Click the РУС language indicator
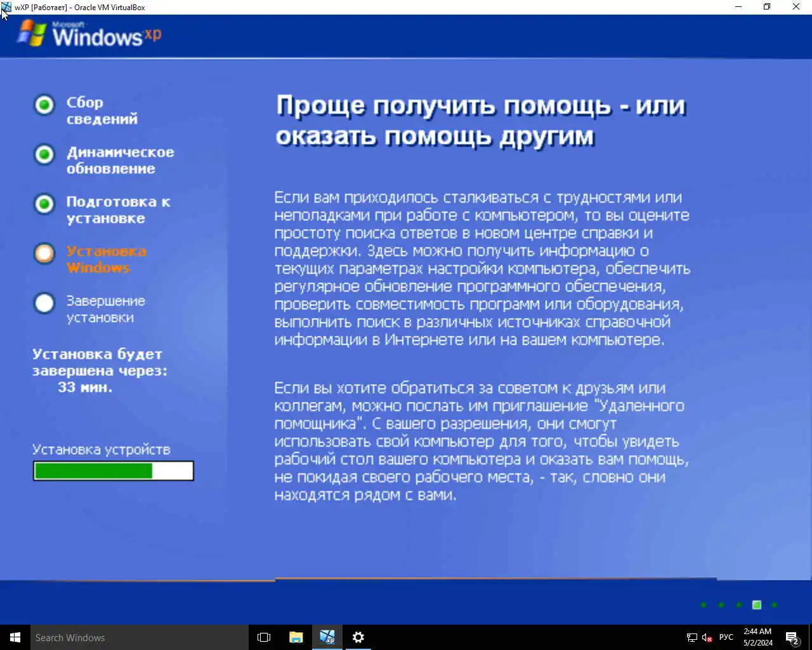This screenshot has width=812, height=650. [726, 637]
